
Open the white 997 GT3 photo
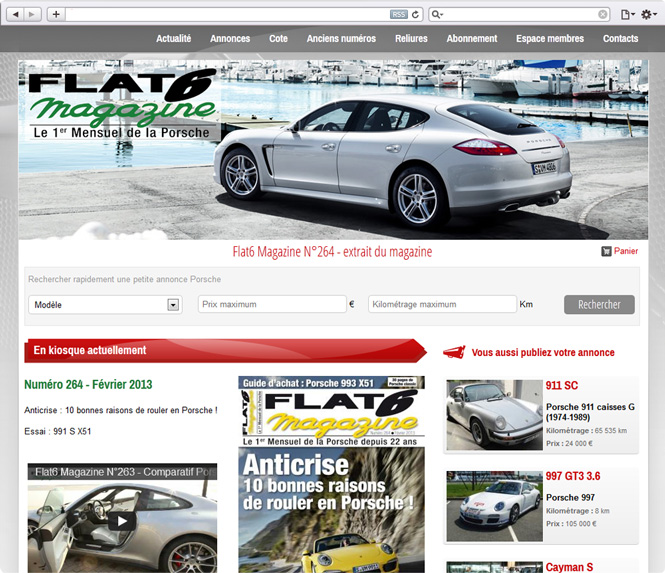(495, 506)
